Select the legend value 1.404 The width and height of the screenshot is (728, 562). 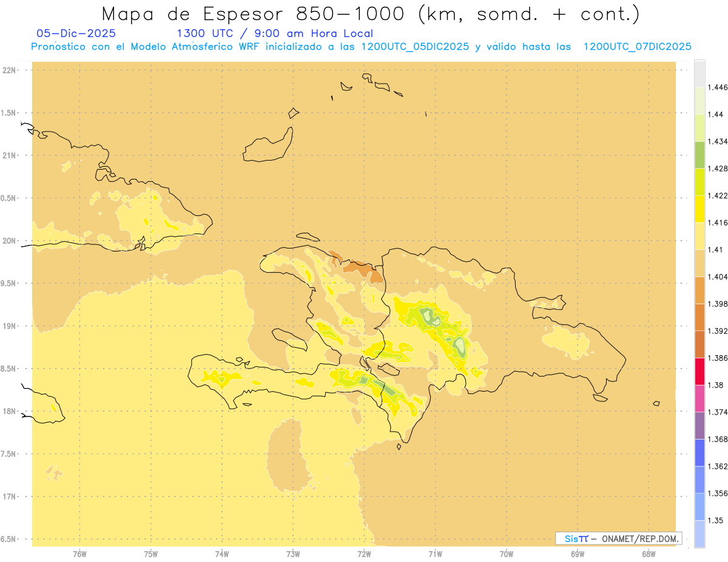tap(719, 276)
